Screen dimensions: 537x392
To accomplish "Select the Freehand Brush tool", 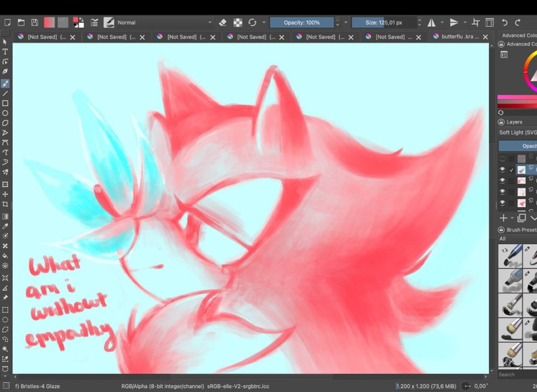I will 5,83.
